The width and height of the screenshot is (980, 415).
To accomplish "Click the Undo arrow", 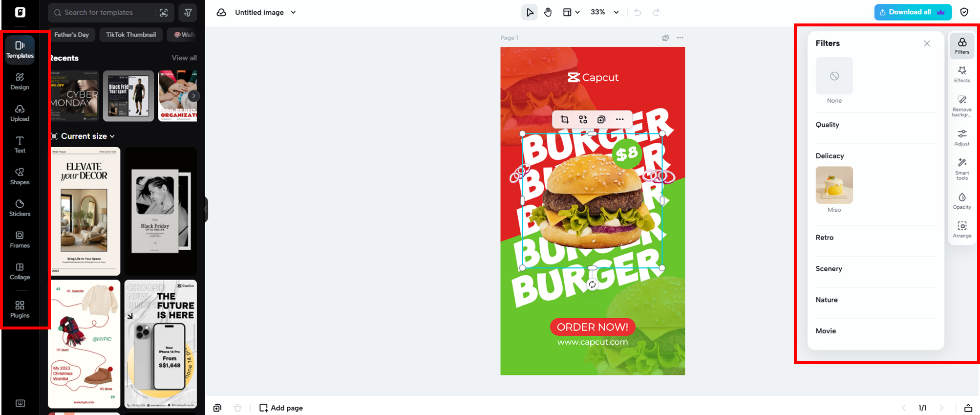I will coord(638,12).
